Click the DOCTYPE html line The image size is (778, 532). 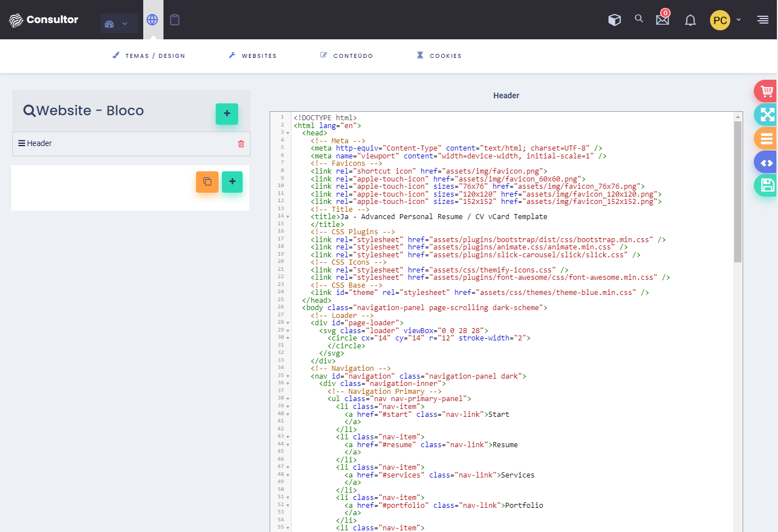pyautogui.click(x=325, y=118)
